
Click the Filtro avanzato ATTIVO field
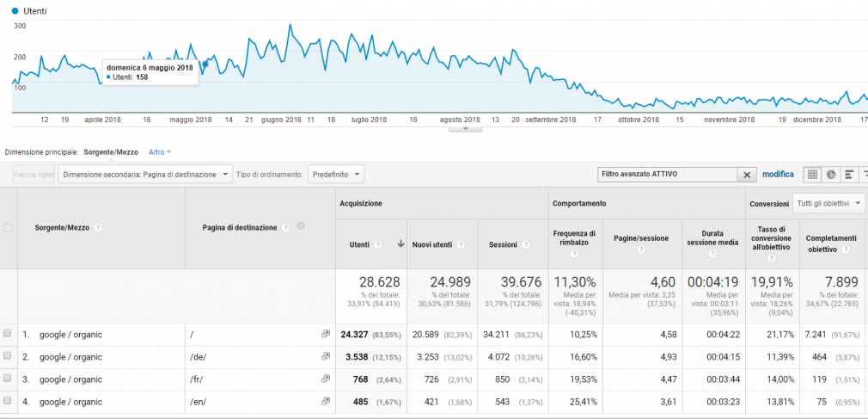pos(667,175)
